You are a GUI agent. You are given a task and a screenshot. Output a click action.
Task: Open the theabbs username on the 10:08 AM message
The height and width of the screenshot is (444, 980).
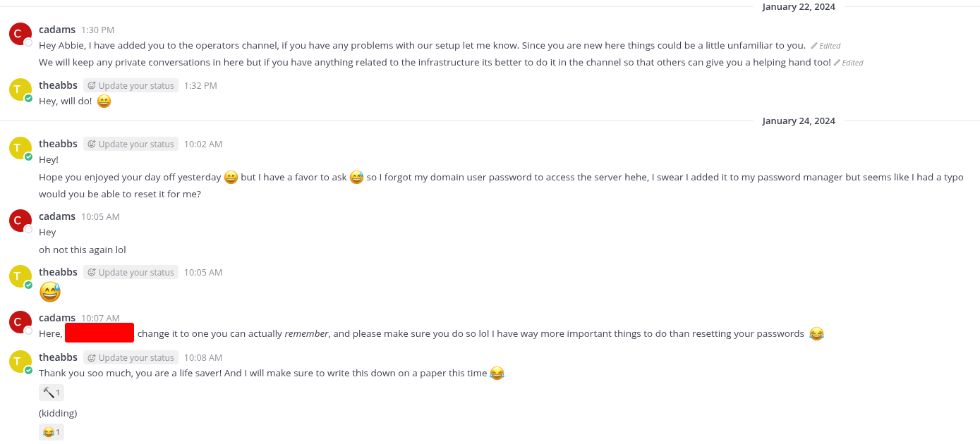58,357
